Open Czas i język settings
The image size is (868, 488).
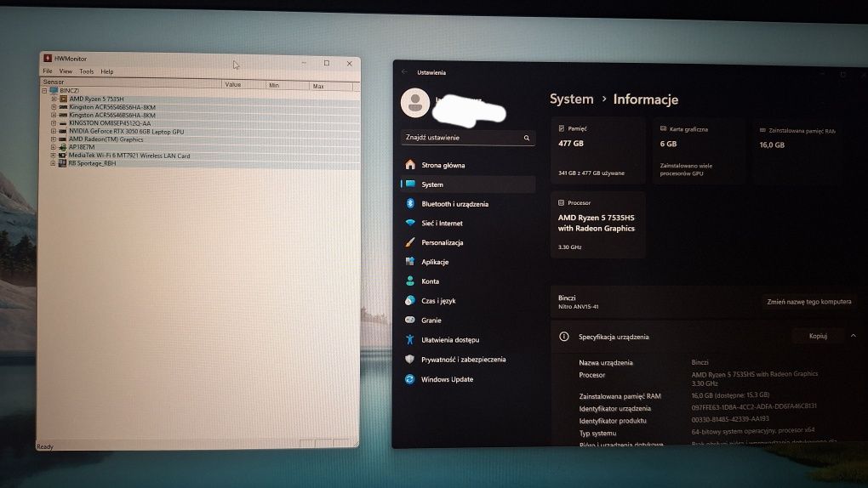pyautogui.click(x=468, y=300)
